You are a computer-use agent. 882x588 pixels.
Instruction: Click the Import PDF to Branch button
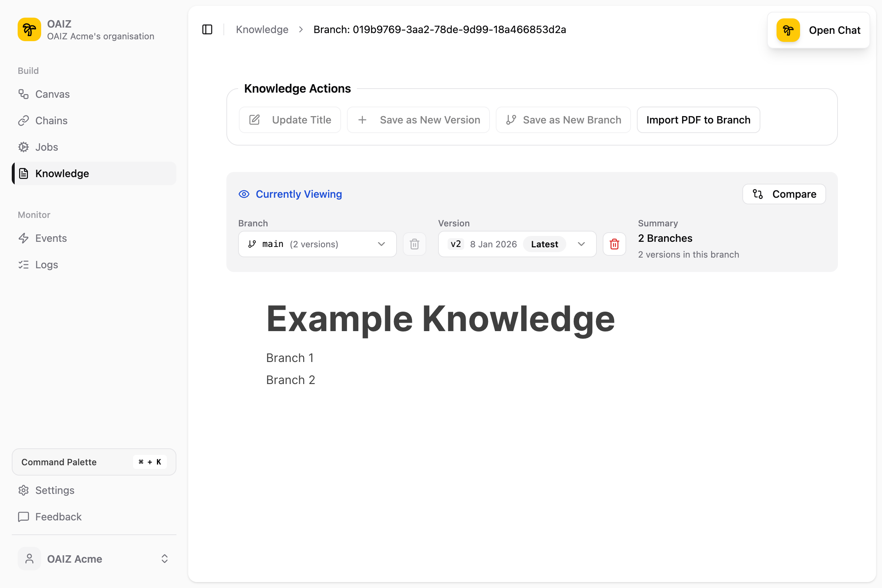698,120
